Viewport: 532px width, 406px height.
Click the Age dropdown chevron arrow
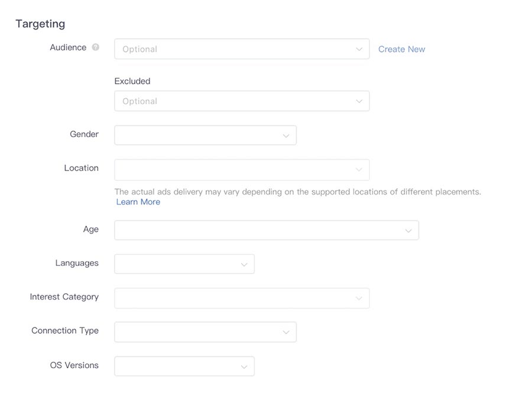point(408,230)
